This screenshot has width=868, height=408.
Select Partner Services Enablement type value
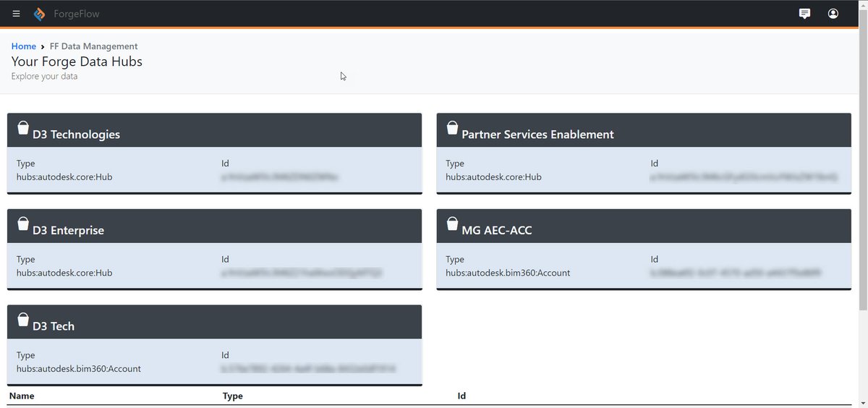(494, 177)
